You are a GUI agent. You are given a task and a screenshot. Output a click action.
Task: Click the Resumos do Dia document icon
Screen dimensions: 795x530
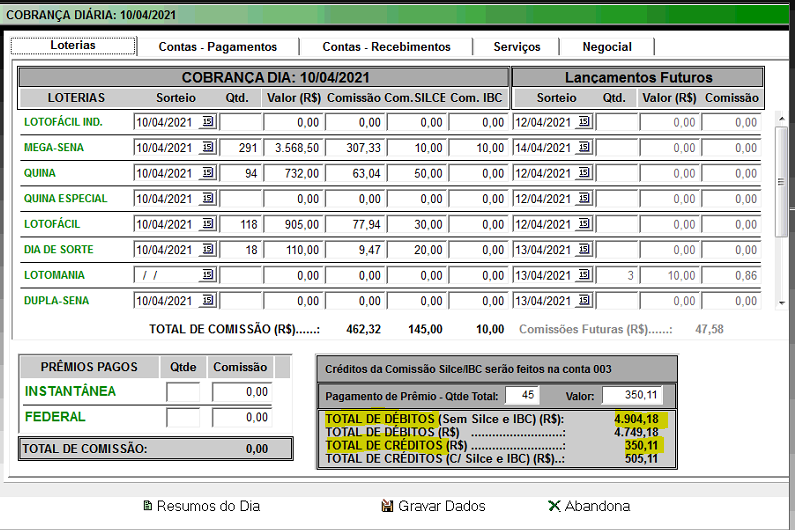pos(148,506)
